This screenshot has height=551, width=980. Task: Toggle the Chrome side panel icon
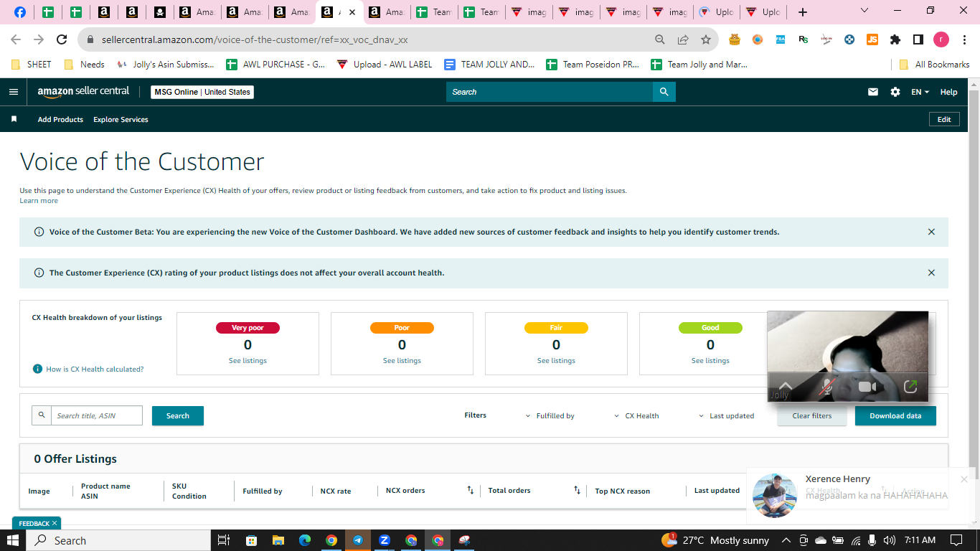918,40
